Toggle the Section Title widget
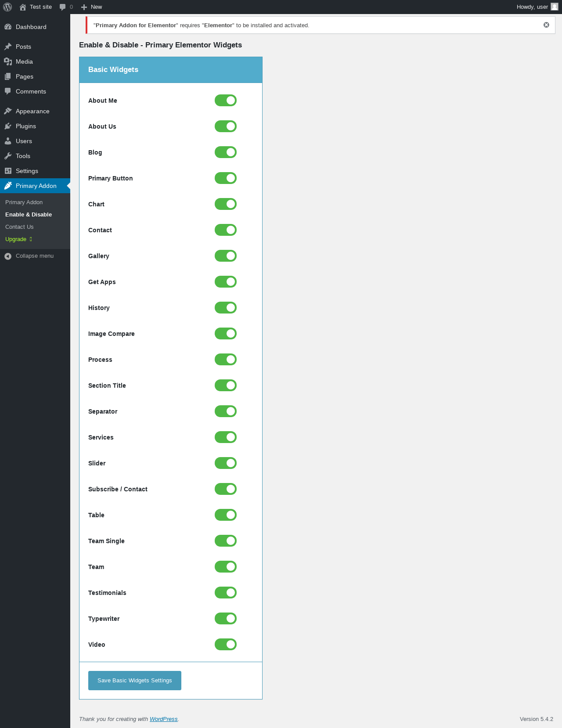The width and height of the screenshot is (562, 728). pyautogui.click(x=226, y=386)
